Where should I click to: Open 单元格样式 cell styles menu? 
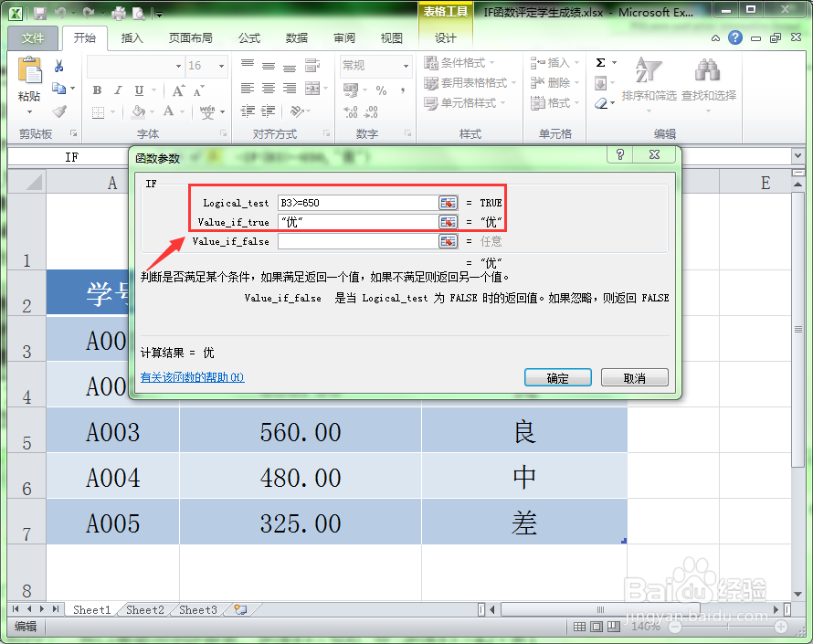pyautogui.click(x=464, y=103)
